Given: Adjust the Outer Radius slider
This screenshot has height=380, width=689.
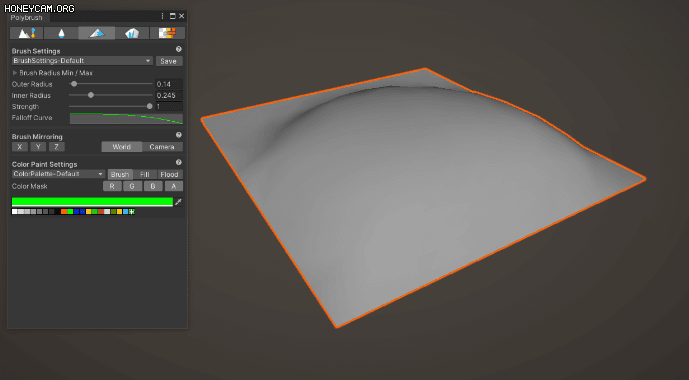Looking at the screenshot, I should [111, 84].
